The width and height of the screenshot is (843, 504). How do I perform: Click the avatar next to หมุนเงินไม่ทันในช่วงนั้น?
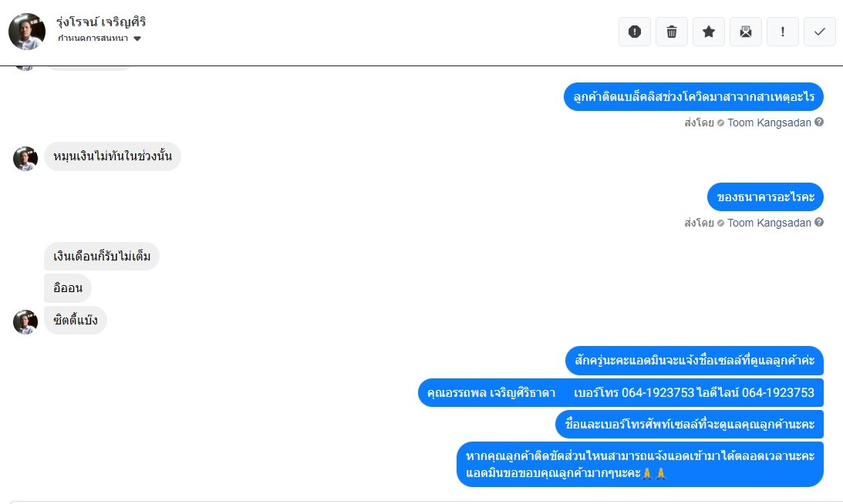[25, 159]
